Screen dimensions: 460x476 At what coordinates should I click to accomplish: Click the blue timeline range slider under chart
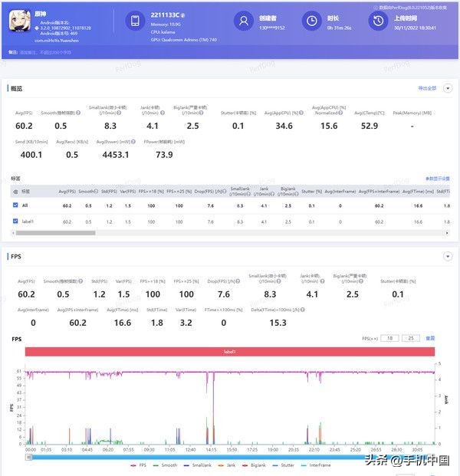point(230,455)
